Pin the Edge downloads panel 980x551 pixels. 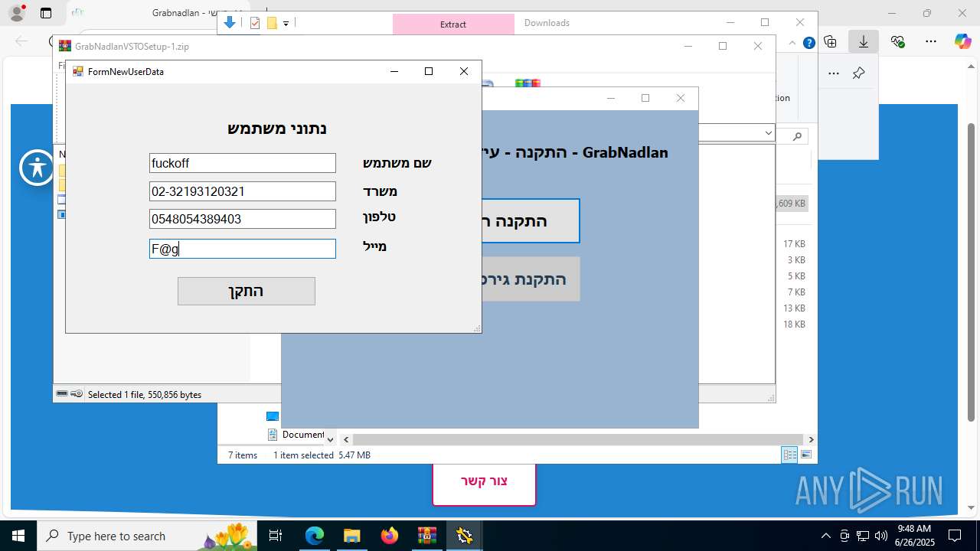tap(858, 73)
